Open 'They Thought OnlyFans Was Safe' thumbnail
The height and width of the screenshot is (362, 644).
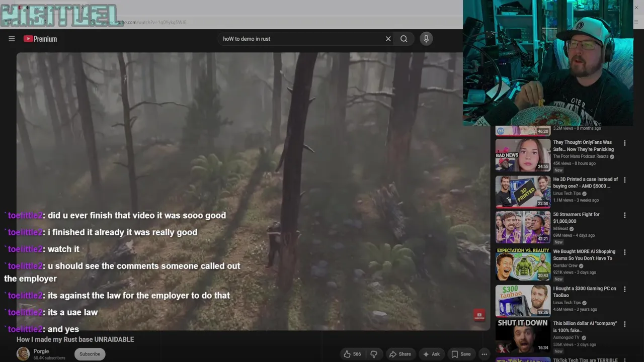(x=523, y=155)
